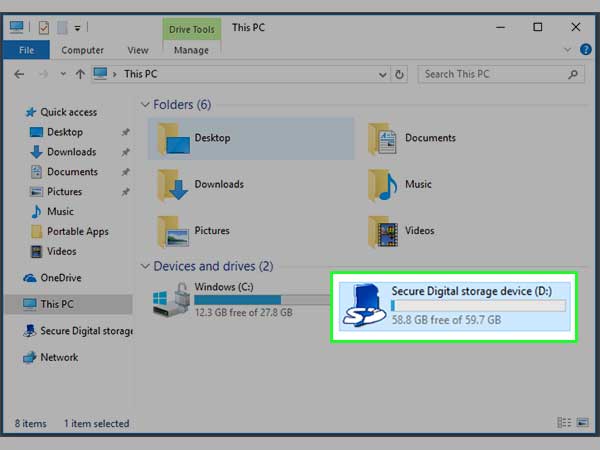This screenshot has width=600, height=450.
Task: Click the Properties quick access toolbar icon
Action: click(x=44, y=28)
